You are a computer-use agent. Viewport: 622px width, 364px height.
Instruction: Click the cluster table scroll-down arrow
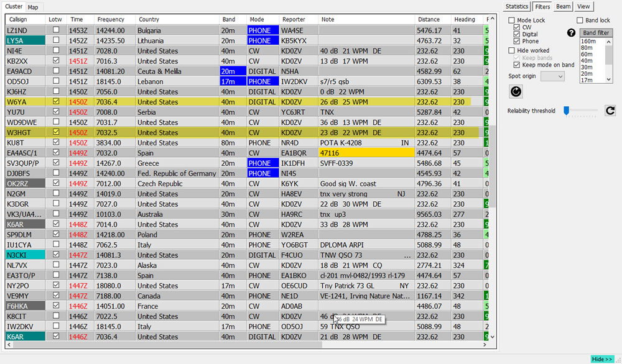[492, 337]
